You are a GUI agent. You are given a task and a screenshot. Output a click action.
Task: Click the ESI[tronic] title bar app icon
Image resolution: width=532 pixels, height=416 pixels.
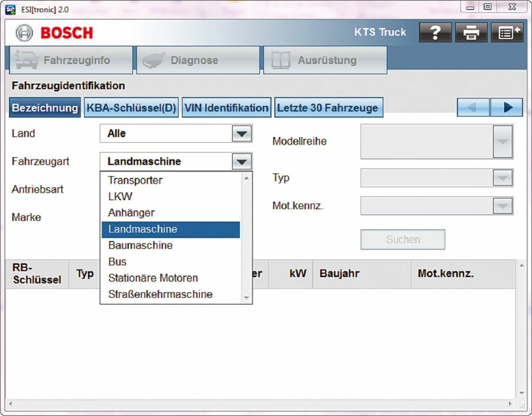(x=10, y=9)
